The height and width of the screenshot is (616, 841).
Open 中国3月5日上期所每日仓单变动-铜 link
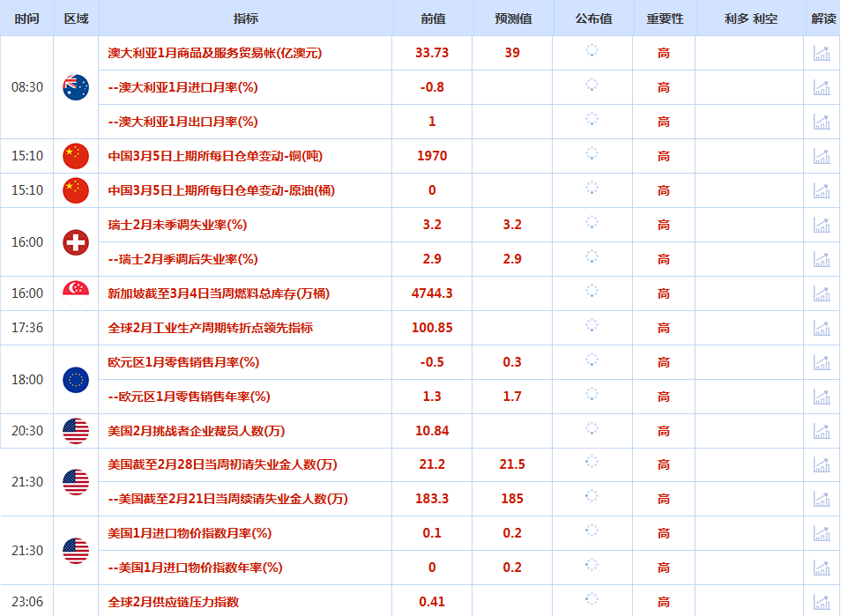coord(214,156)
